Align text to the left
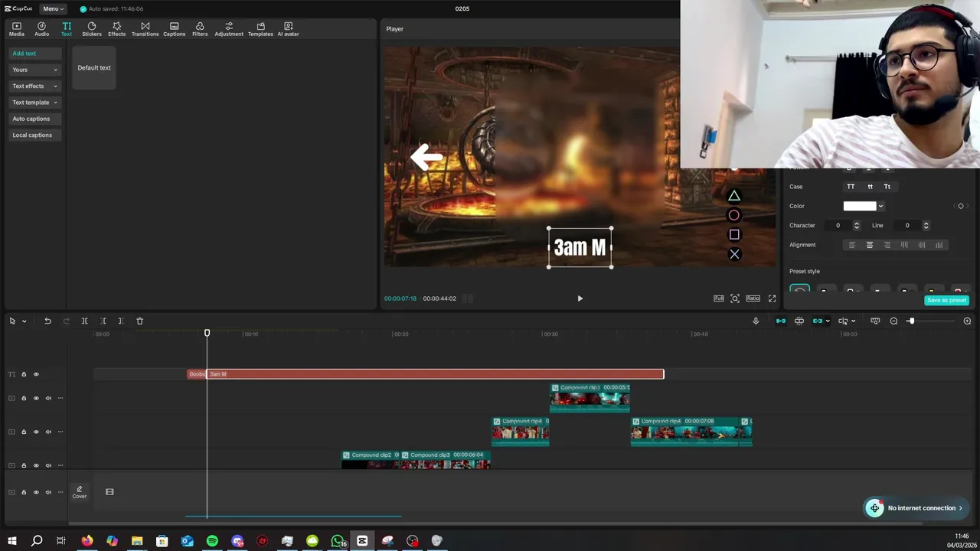The height and width of the screenshot is (551, 980). coord(852,245)
